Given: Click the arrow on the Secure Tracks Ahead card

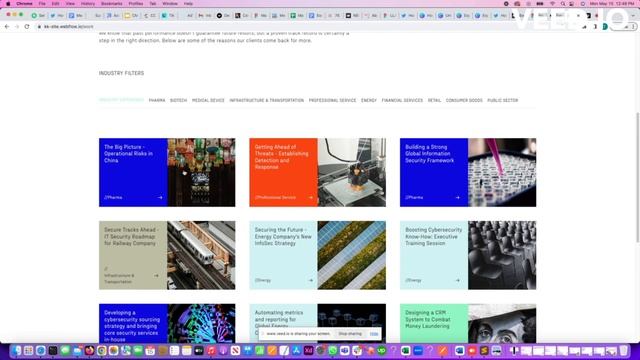Looking at the screenshot, I should coord(156,276).
